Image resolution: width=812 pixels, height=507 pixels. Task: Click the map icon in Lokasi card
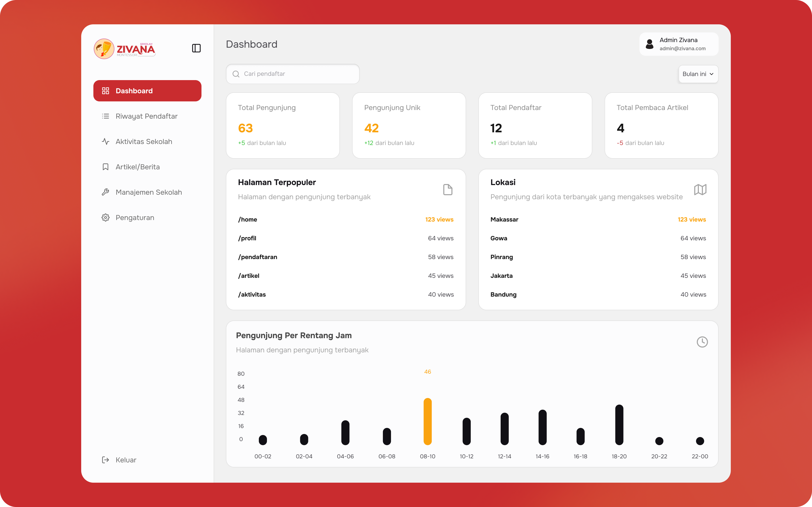[x=700, y=189]
